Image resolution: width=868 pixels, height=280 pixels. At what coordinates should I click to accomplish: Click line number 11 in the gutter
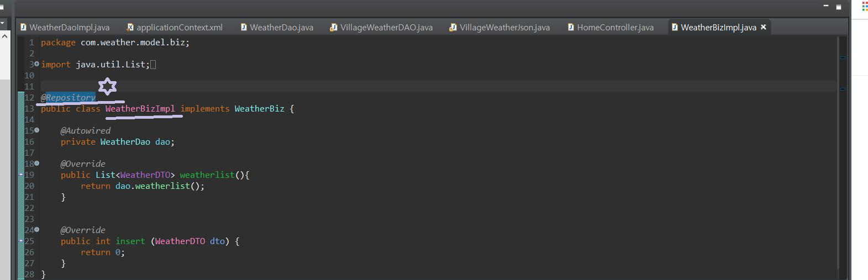29,87
